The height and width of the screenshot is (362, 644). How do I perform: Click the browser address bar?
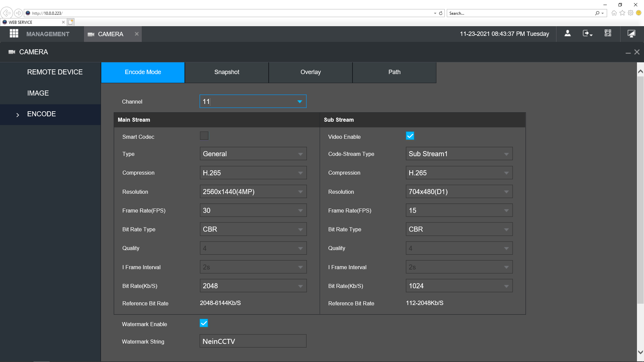[x=231, y=13]
